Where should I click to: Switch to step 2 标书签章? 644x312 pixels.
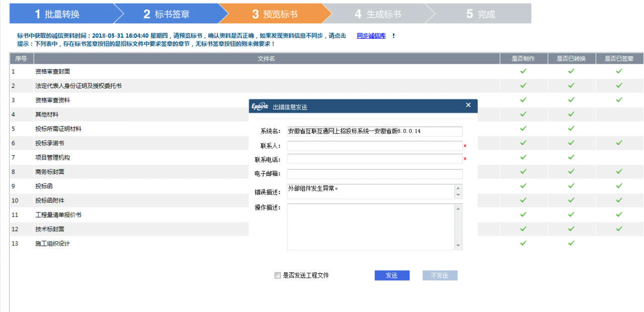tap(167, 14)
